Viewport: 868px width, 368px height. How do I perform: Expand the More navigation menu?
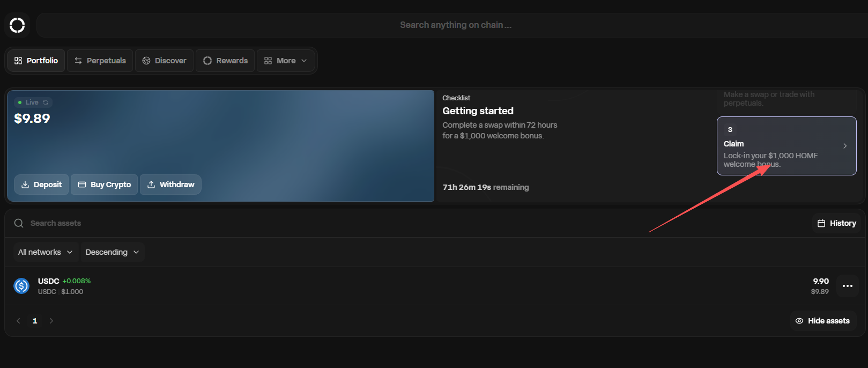285,61
